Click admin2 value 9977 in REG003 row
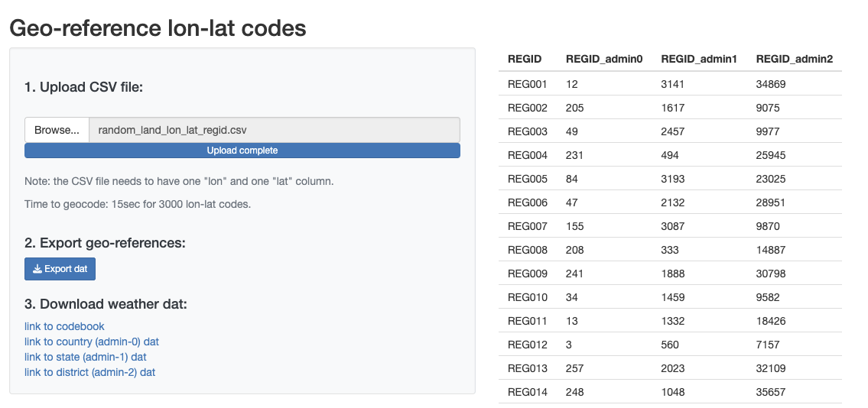The image size is (868, 408). pyautogui.click(x=768, y=131)
